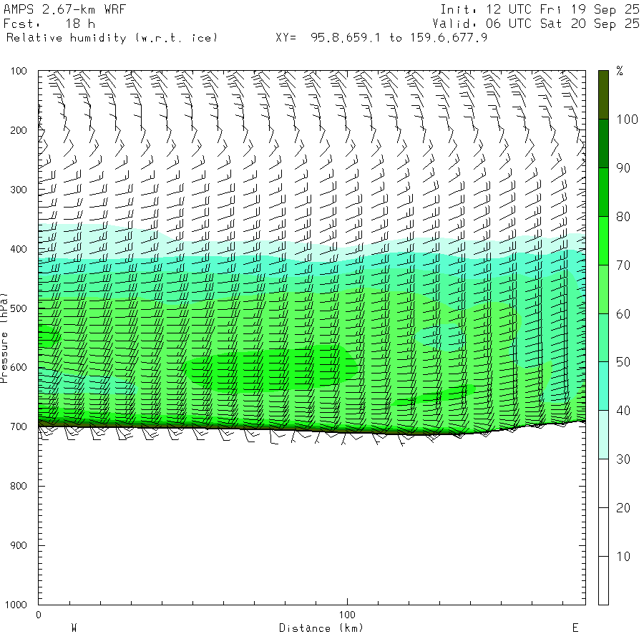Click the colorbar label '20'

(x=623, y=508)
